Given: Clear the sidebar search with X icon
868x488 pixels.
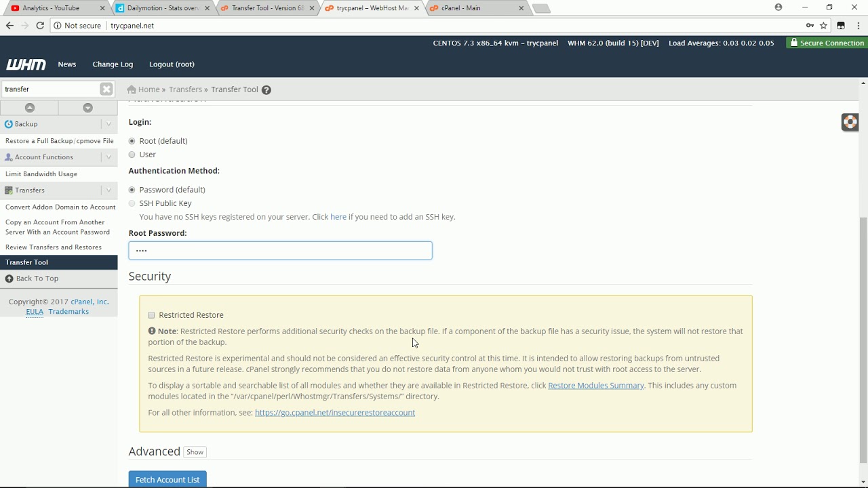Looking at the screenshot, I should [106, 89].
